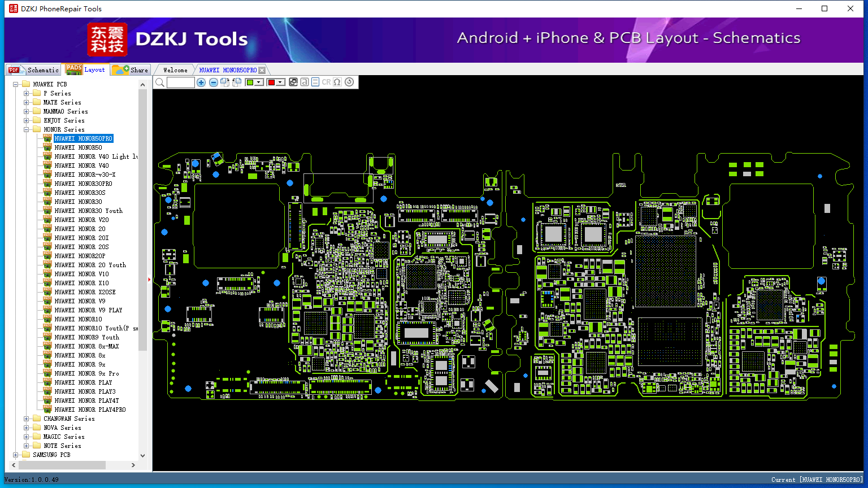
Task: Click the zoom in plus button
Action: pos(201,82)
